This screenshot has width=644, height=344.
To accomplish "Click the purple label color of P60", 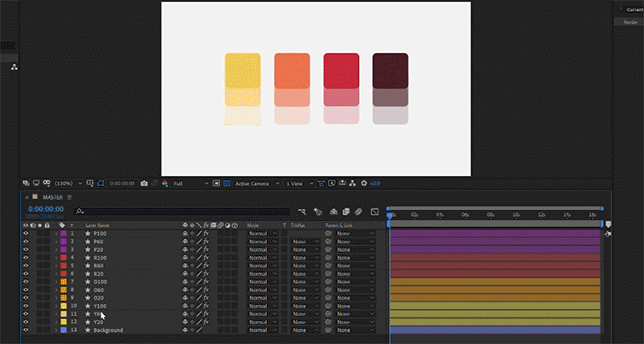I will point(63,242).
